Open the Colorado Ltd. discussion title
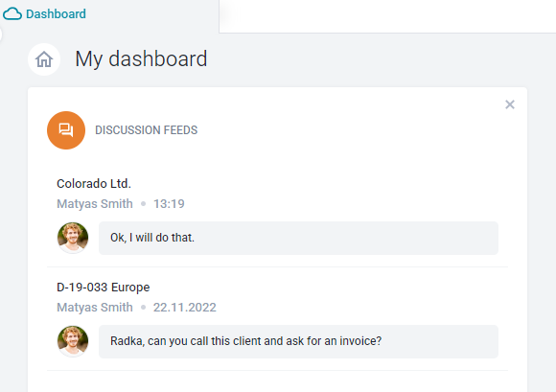 pos(94,184)
